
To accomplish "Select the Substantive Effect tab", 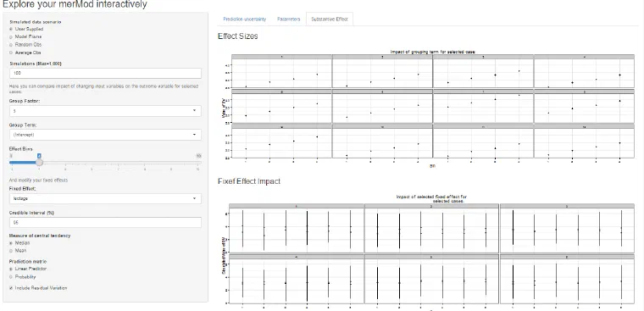I will (330, 19).
